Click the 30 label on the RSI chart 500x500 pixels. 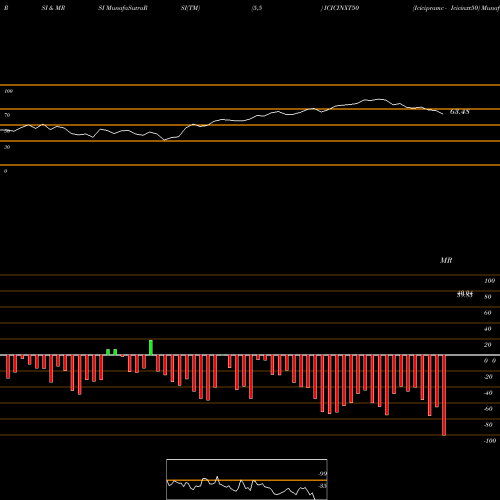[7, 147]
